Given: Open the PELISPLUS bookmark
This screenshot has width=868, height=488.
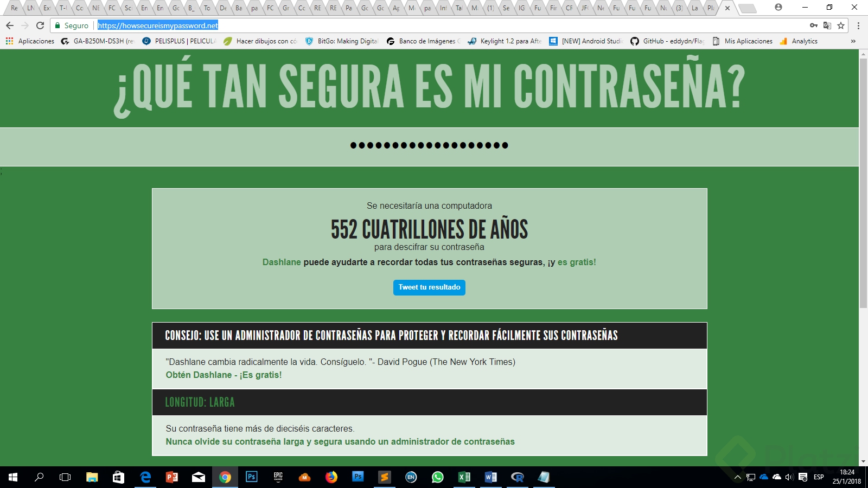Looking at the screenshot, I should (179, 41).
